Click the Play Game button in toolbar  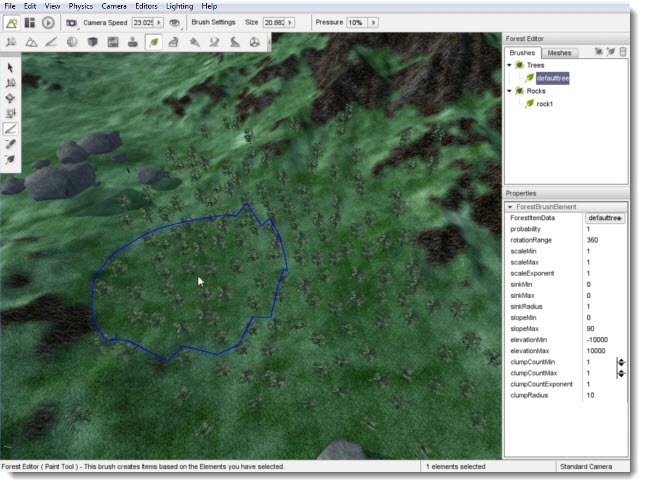[x=48, y=22]
